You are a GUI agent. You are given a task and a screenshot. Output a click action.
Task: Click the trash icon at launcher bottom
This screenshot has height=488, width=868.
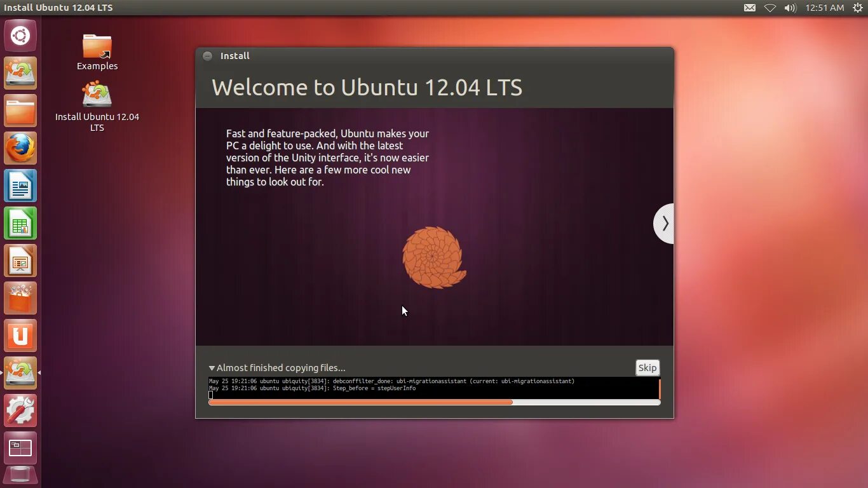pos(20,477)
